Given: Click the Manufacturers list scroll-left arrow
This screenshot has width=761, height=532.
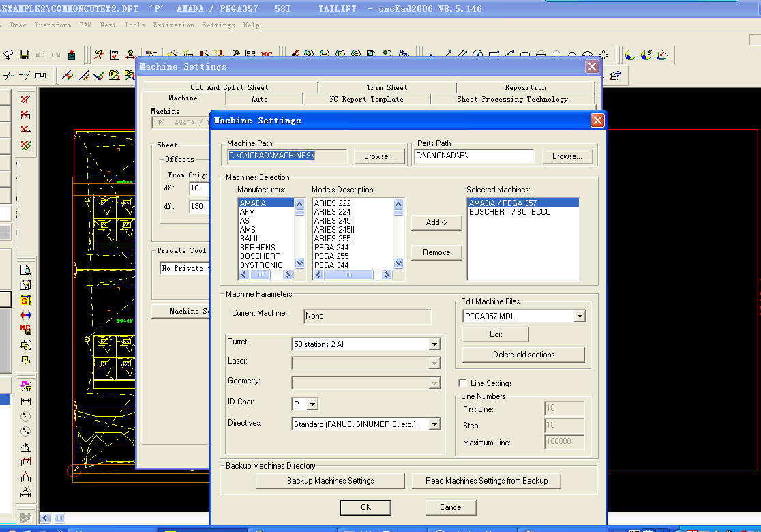Looking at the screenshot, I should pyautogui.click(x=244, y=275).
